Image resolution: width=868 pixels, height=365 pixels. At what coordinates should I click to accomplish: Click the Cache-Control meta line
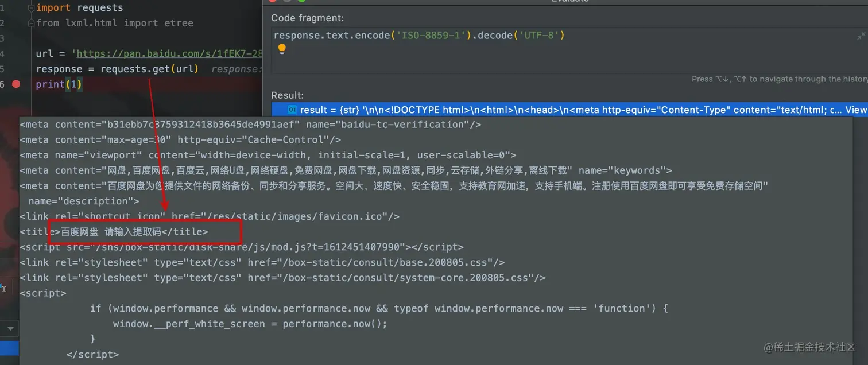[x=180, y=139]
